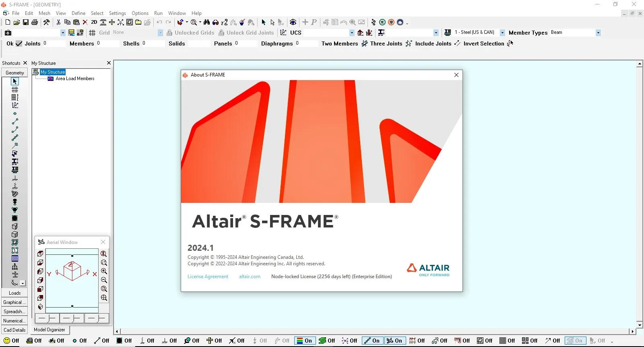The image size is (644, 347).
Task: Click the Print icon in the toolbar
Action: pyautogui.click(x=35, y=22)
